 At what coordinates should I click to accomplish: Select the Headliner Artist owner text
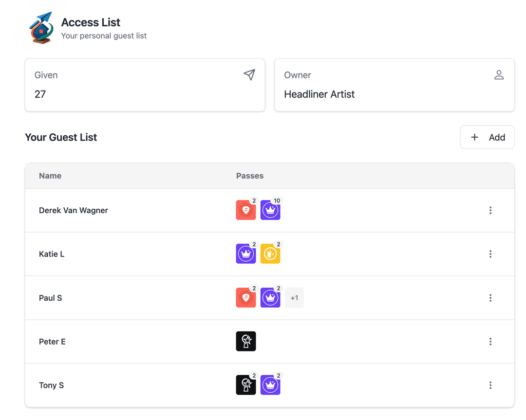point(319,94)
